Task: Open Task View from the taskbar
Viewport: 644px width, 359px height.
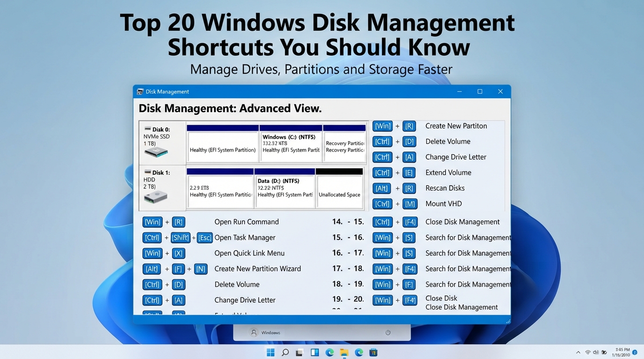Action: coord(300,352)
